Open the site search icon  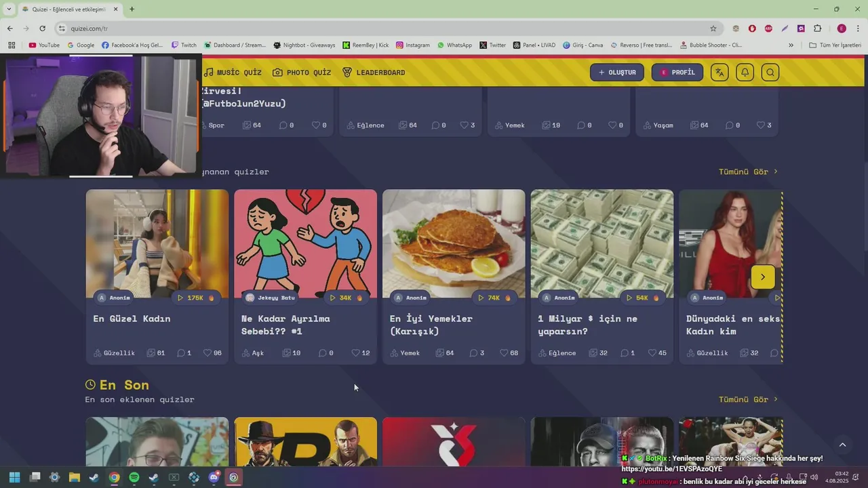pyautogui.click(x=770, y=73)
